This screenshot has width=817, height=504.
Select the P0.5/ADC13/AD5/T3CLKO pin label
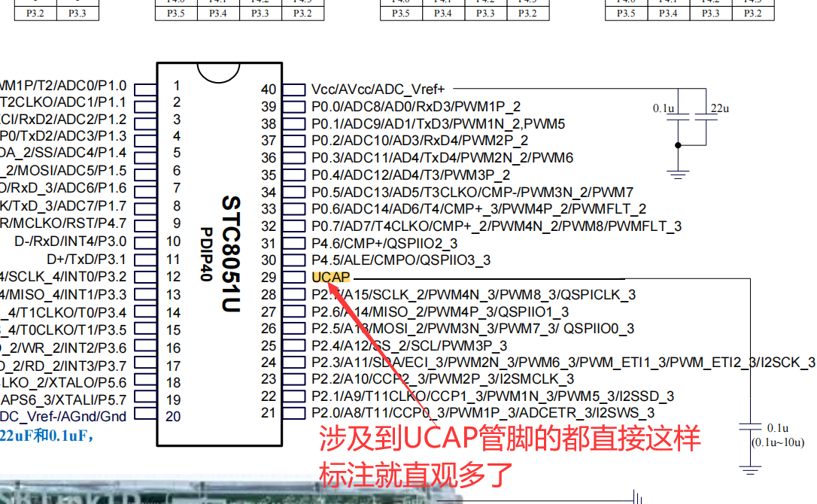(472, 193)
